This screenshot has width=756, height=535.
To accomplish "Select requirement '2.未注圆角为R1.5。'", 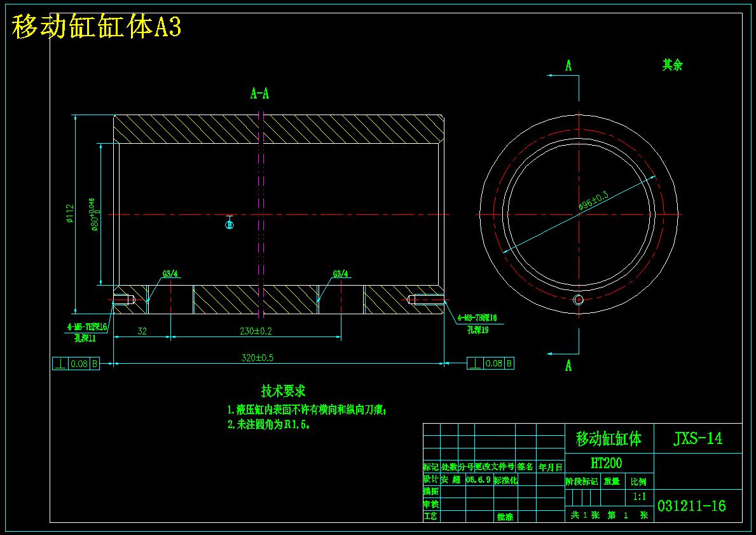I will [269, 425].
